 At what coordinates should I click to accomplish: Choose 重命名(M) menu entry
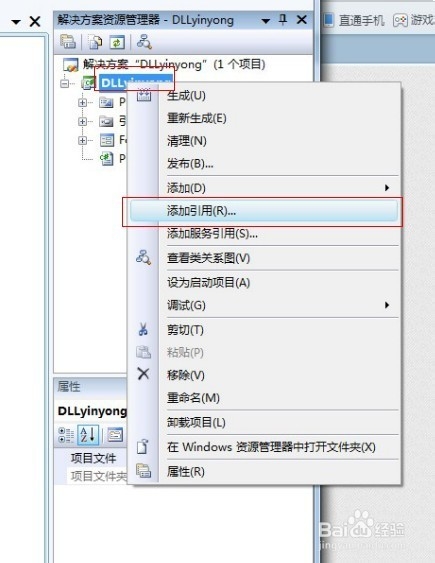(264, 398)
